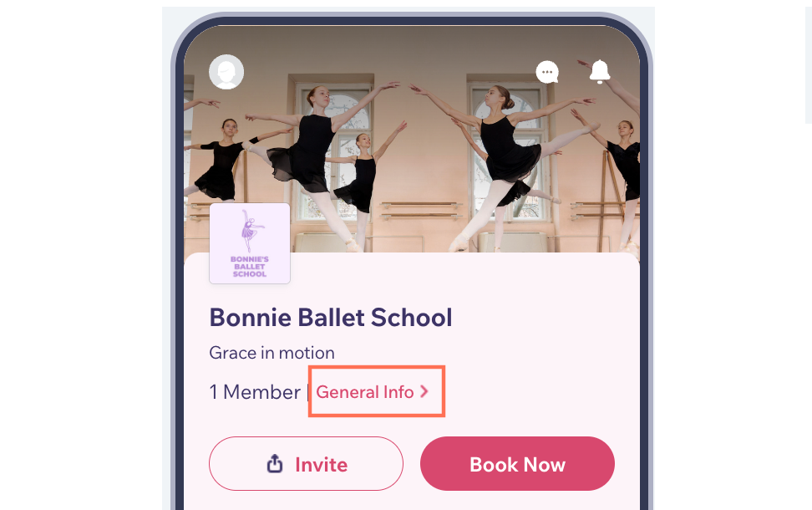Open the chat messages bubble icon
Image resolution: width=812 pixels, height=510 pixels.
click(547, 72)
